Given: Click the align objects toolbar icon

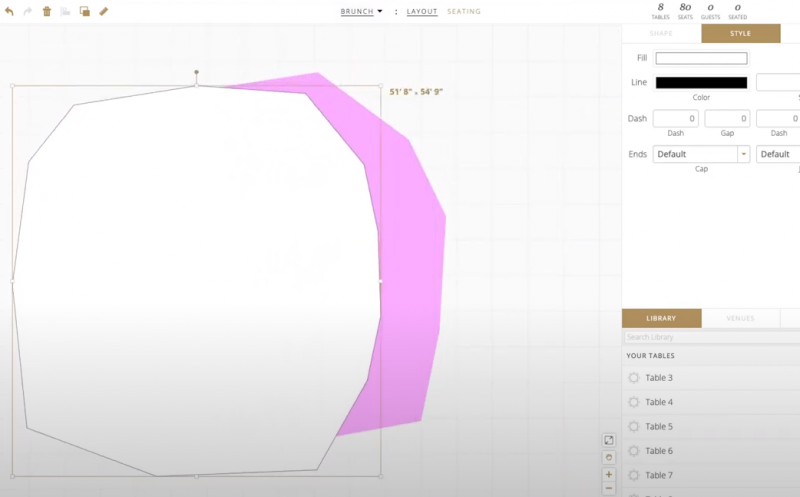Looking at the screenshot, I should 66,11.
